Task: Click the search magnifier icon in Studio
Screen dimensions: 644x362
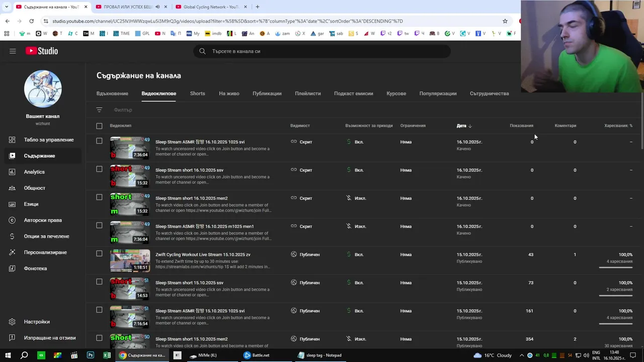Action: (x=202, y=51)
